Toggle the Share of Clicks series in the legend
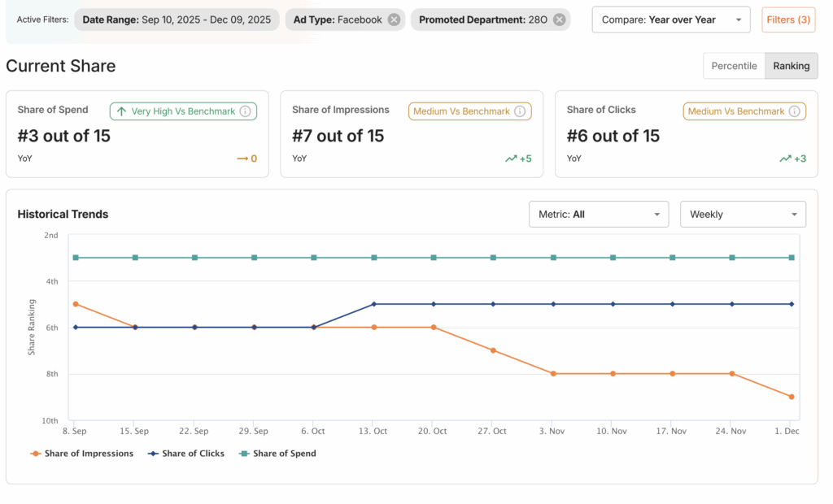833x504 pixels. click(x=185, y=454)
